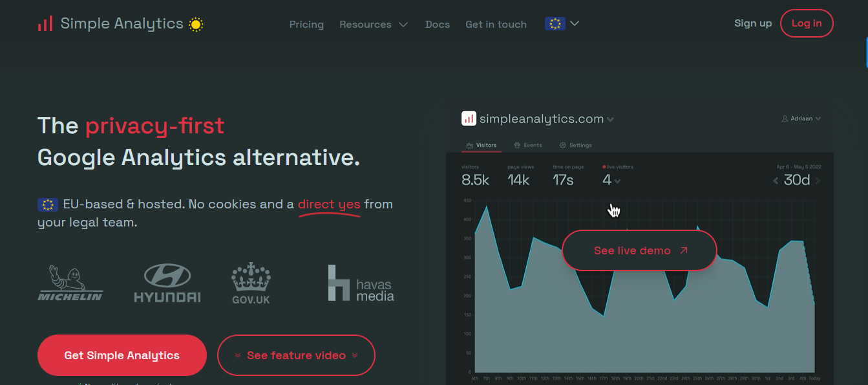Click See feature video button
The height and width of the screenshot is (385, 868).
click(296, 355)
